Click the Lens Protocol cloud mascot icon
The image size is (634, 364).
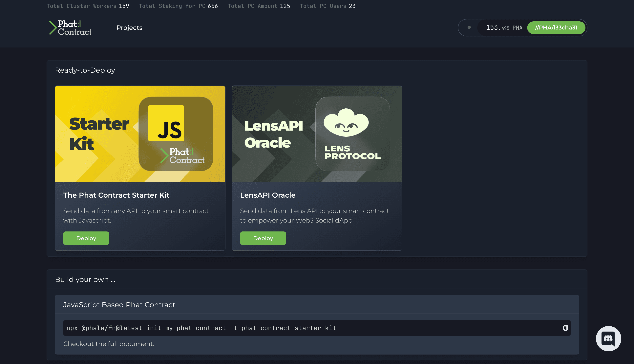click(x=346, y=123)
